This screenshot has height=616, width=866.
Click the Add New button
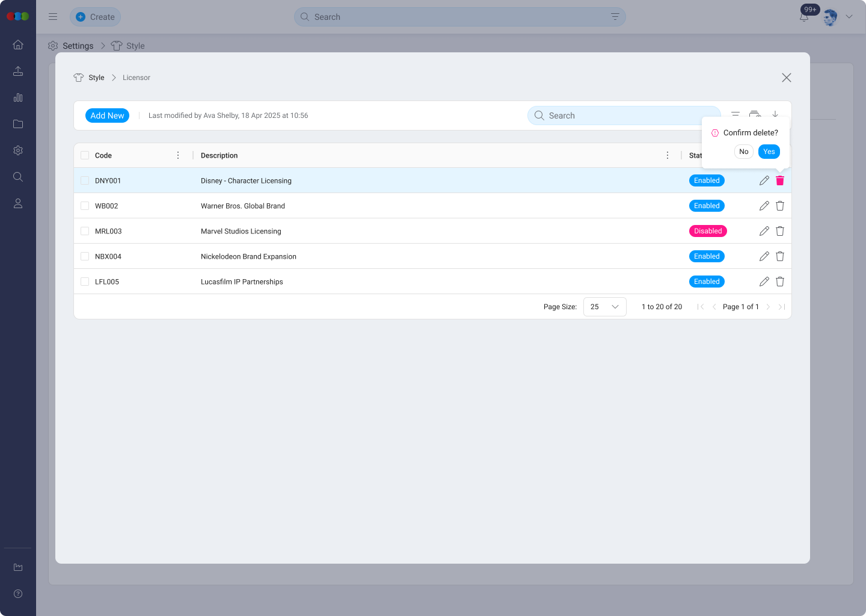coord(107,115)
